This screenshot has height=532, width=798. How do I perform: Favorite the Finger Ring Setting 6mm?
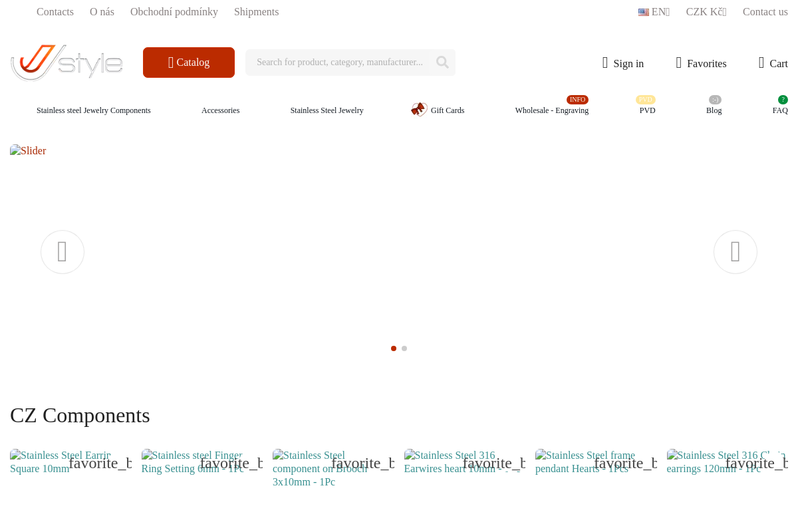click(231, 463)
